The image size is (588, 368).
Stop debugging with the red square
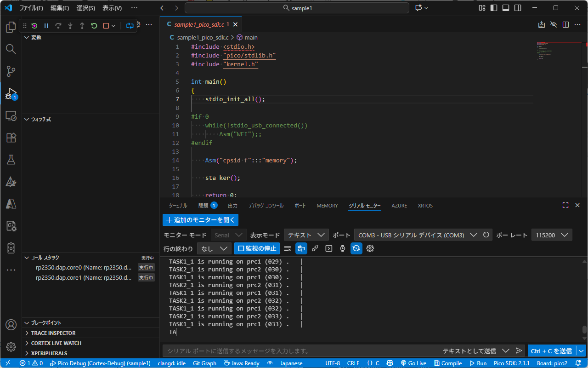coord(106,26)
